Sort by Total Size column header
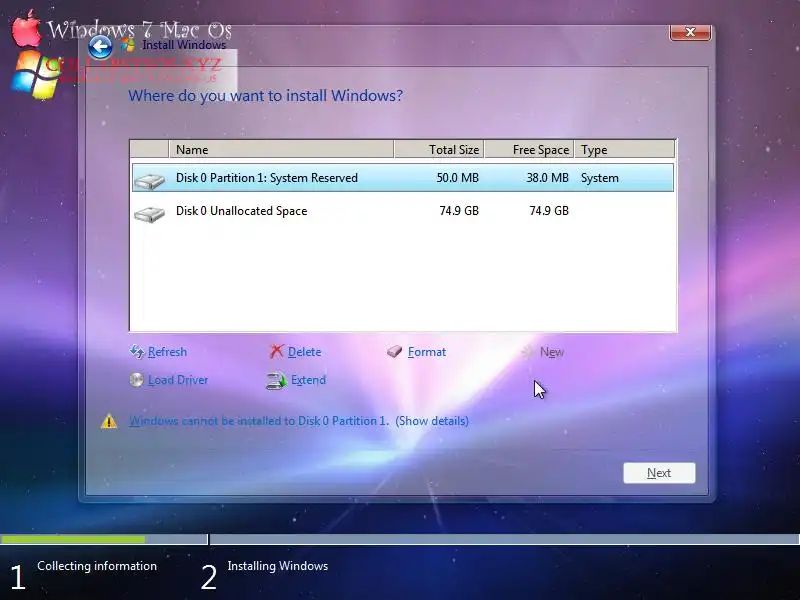Image resolution: width=800 pixels, height=600 pixels. click(439, 149)
